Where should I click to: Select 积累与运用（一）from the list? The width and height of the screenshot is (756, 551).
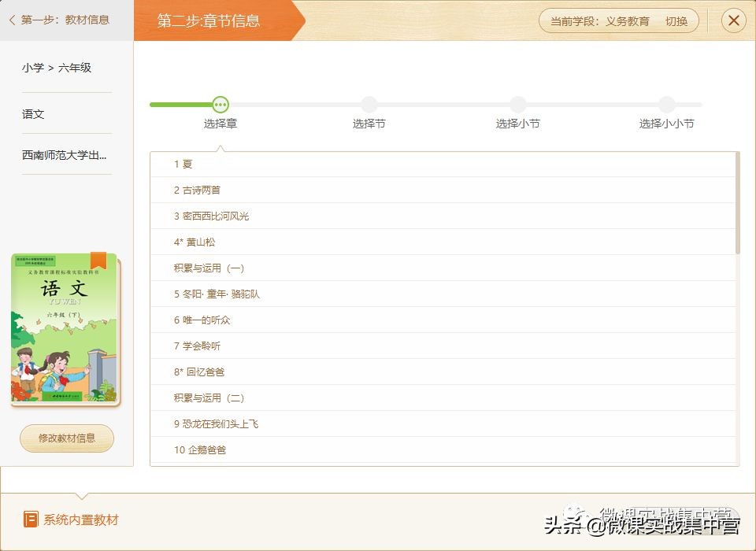point(209,268)
